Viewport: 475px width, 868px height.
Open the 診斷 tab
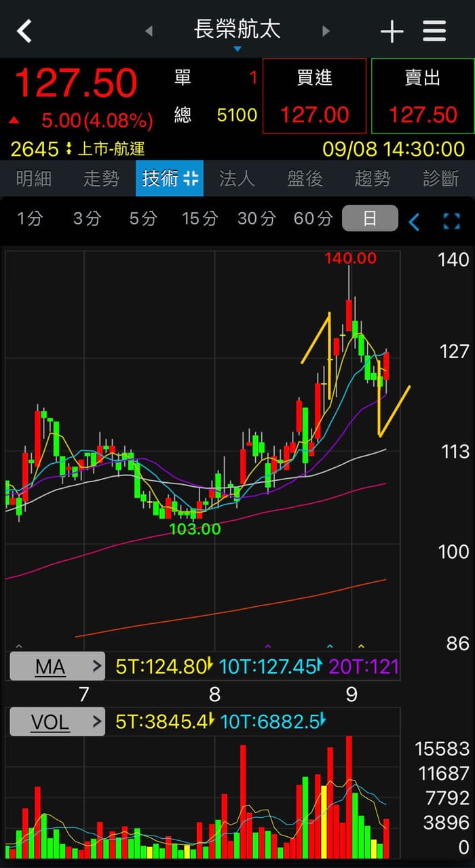440,178
